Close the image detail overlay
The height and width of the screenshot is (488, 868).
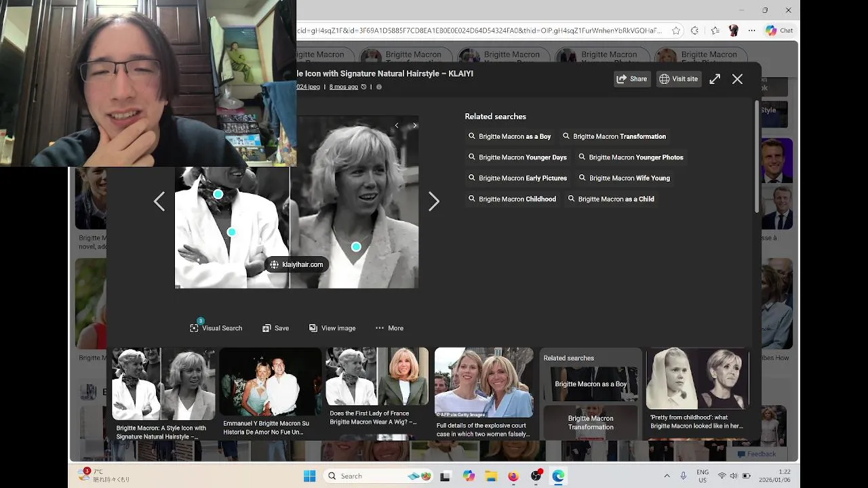737,79
